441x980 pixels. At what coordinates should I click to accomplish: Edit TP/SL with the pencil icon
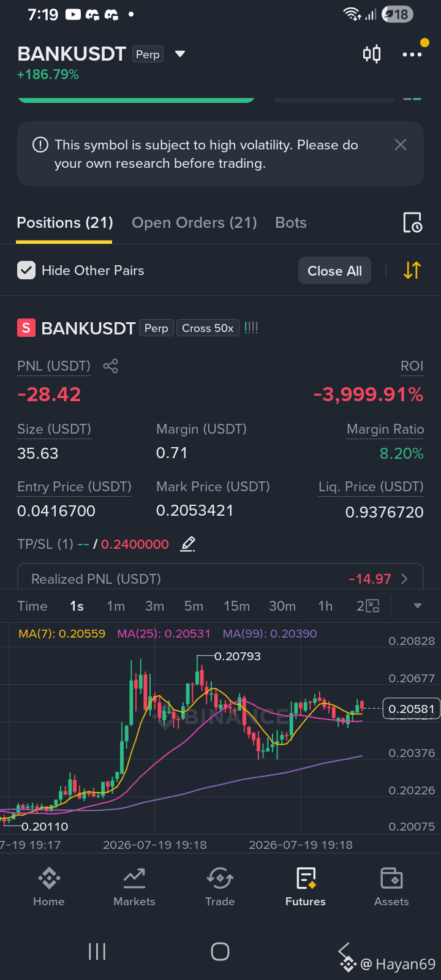point(188,544)
